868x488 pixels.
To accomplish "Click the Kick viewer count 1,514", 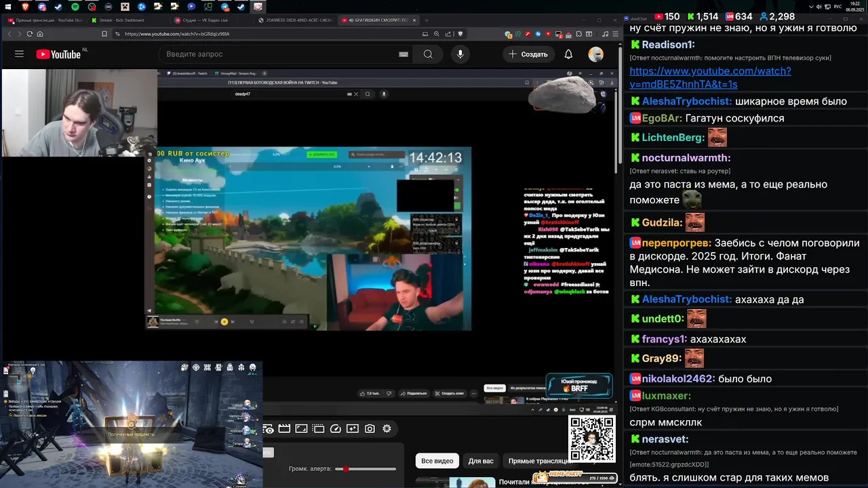I will point(703,16).
